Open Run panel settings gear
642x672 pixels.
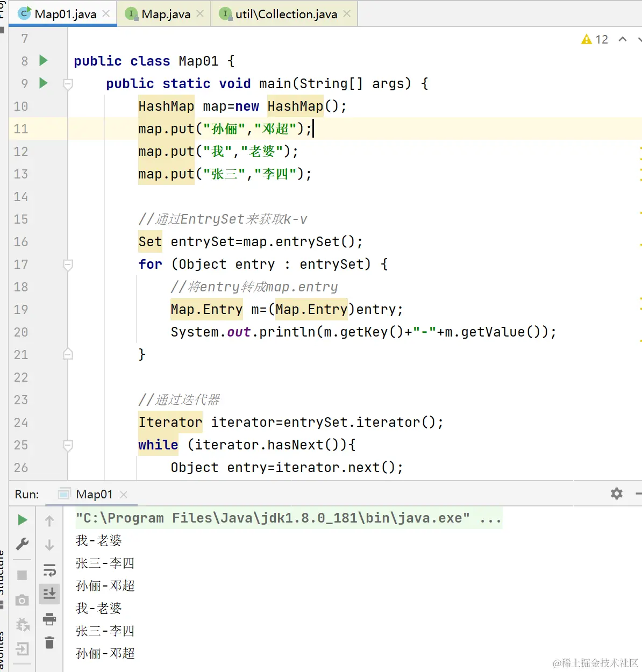(x=617, y=494)
